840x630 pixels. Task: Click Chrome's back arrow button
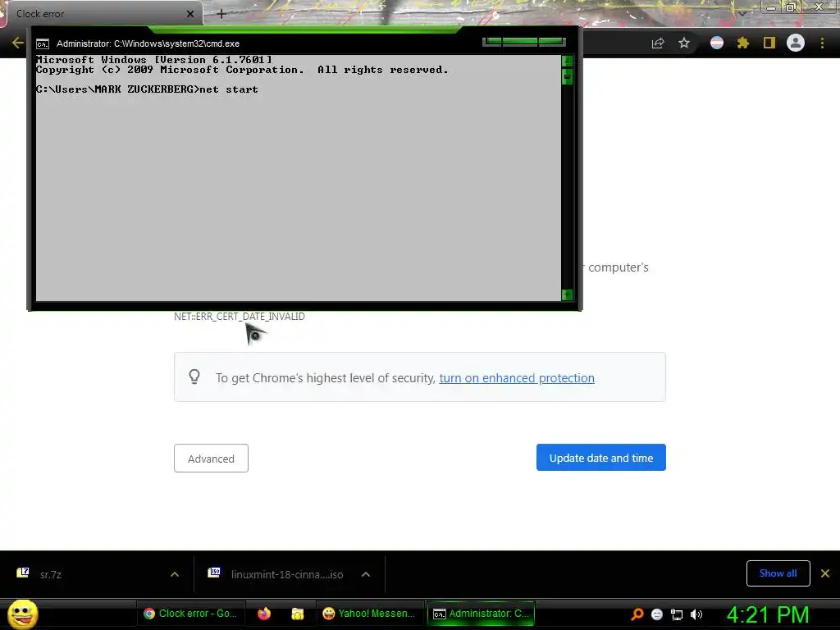(18, 43)
